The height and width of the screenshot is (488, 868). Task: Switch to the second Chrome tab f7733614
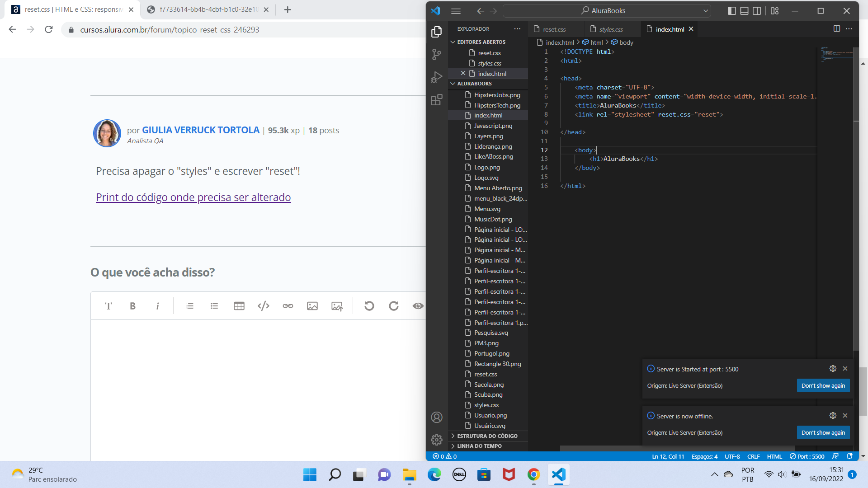pyautogui.click(x=208, y=9)
